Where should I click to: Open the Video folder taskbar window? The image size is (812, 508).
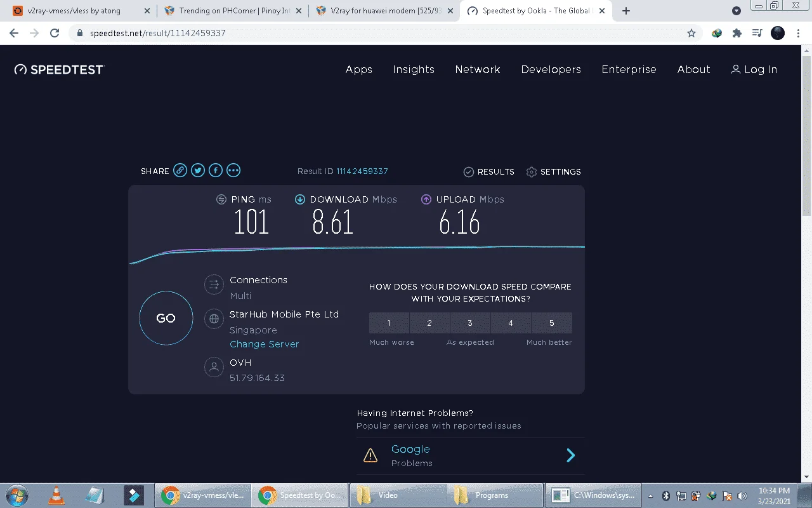(398, 495)
